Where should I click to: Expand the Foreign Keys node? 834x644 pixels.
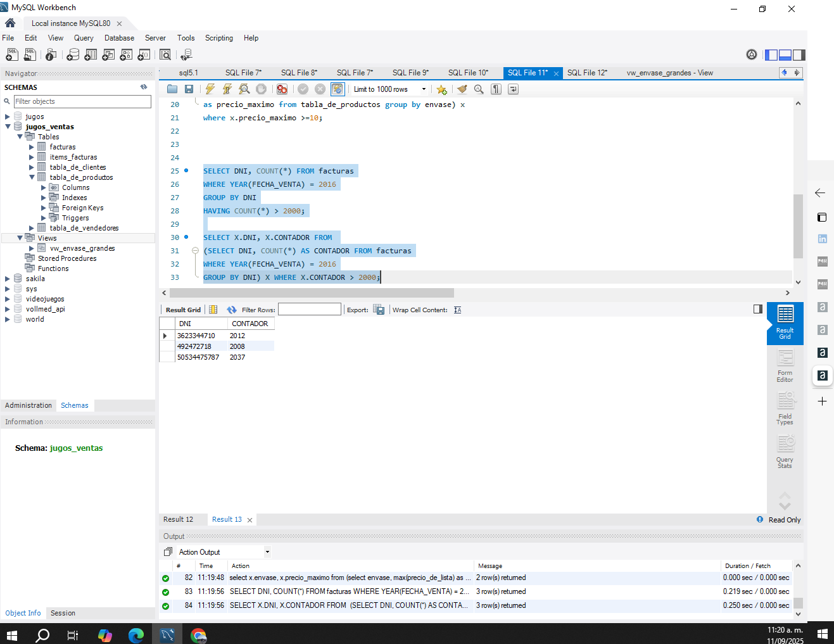click(44, 208)
